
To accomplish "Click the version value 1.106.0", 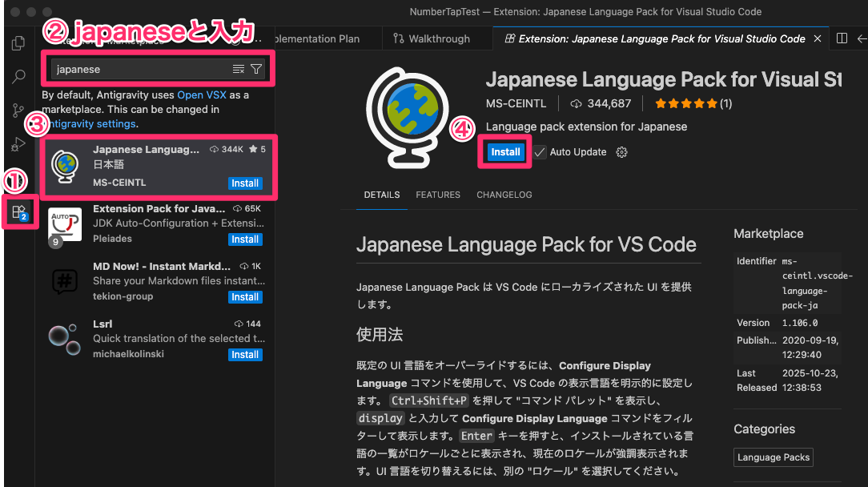I will click(800, 323).
